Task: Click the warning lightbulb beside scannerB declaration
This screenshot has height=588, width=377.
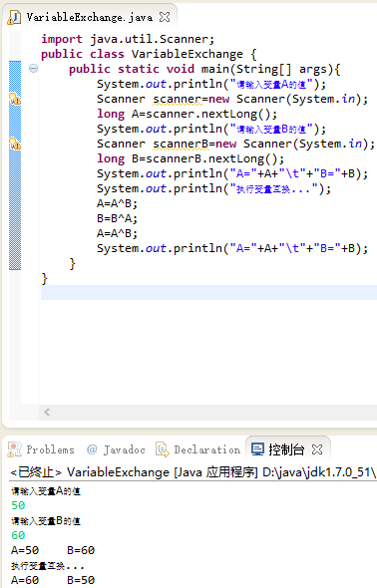Action: pos(15,144)
